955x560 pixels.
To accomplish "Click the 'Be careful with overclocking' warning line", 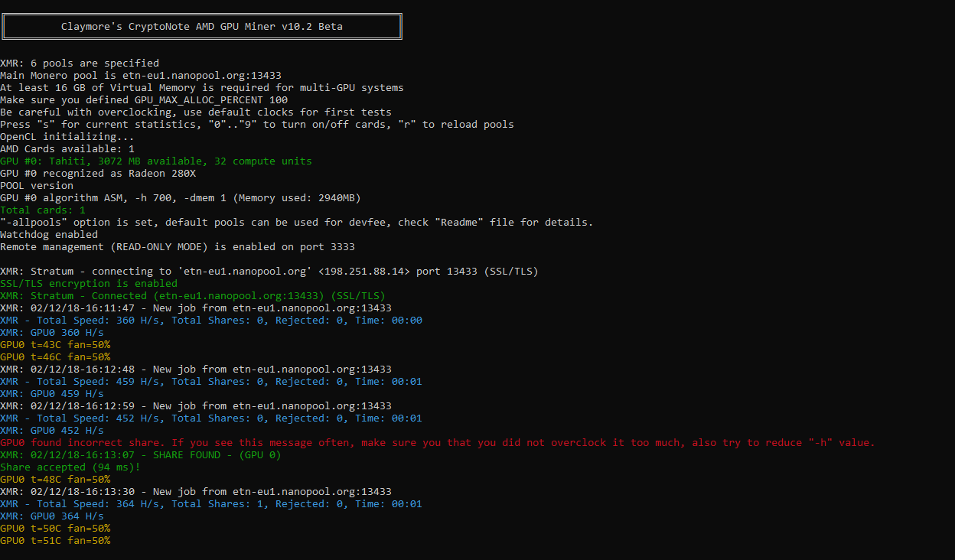I will click(x=196, y=112).
